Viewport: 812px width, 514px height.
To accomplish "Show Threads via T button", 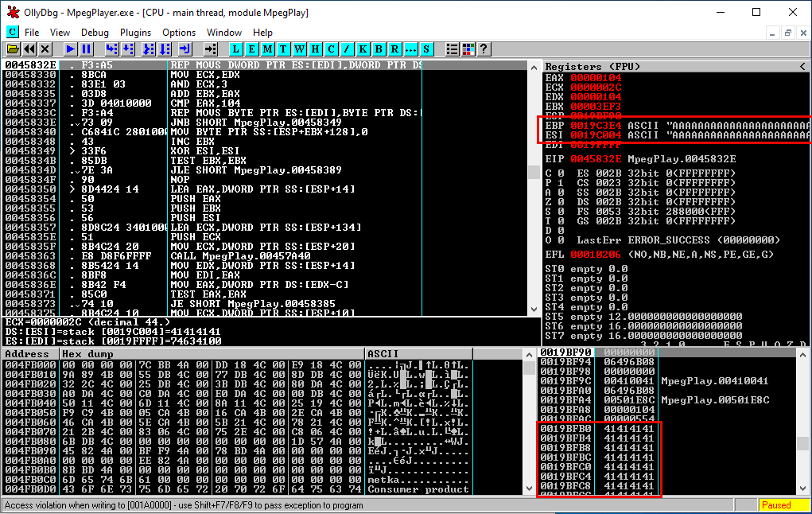I will 283,49.
